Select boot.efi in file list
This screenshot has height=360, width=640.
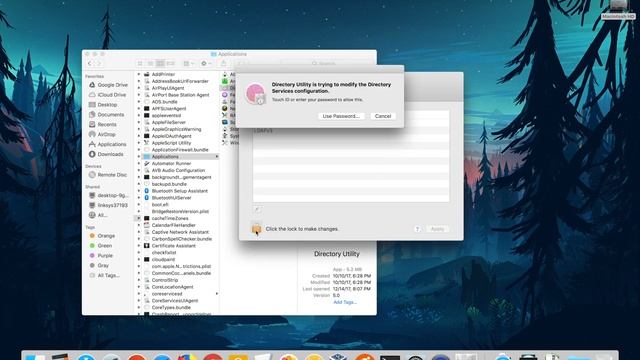point(156,204)
